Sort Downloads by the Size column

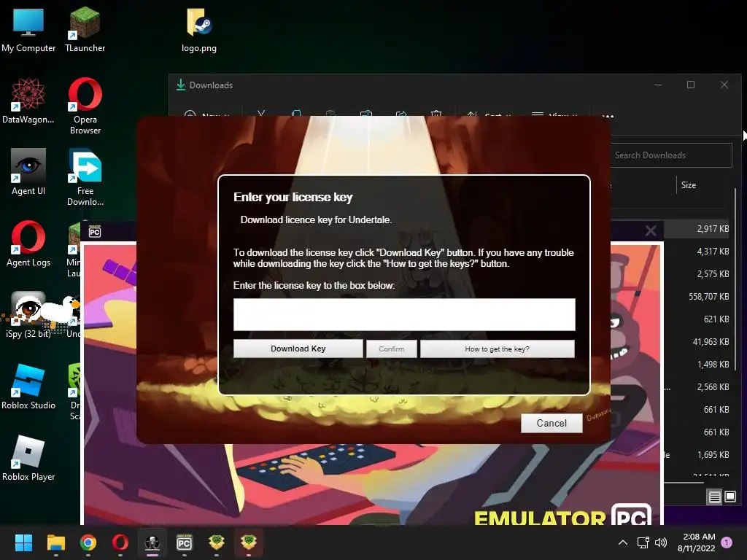[x=689, y=185]
